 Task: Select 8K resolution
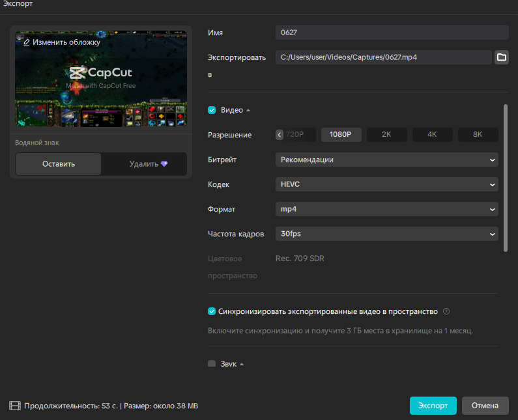click(478, 135)
